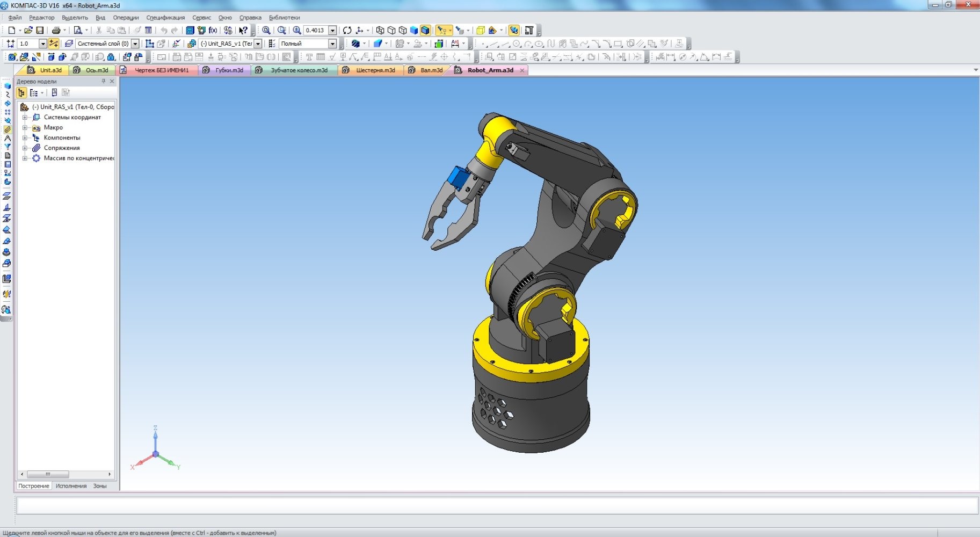Open the Mates paperclip tool in left sidebar

pos(8,129)
